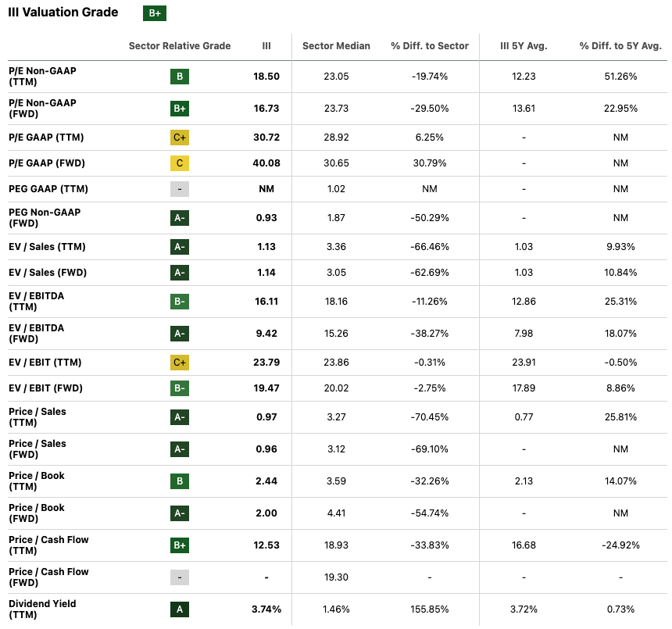672x629 pixels.
Task: Open the EV / EBITDA (FWD) metric label
Action: (x=36, y=334)
